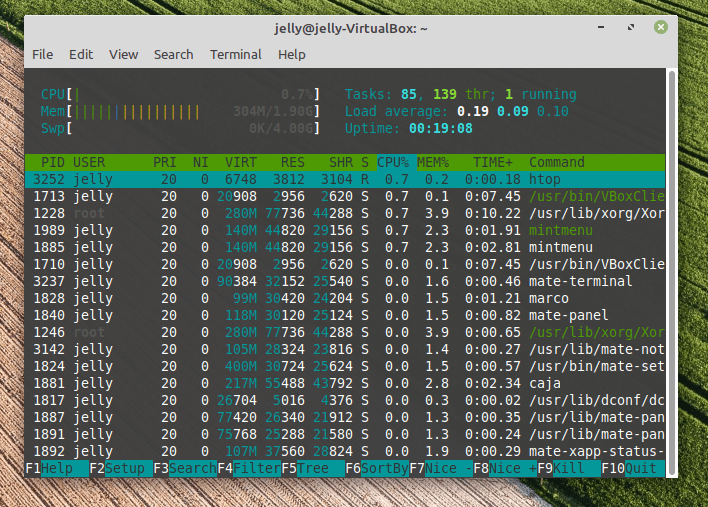Sort by TIME+ column header
Image resolution: width=708 pixels, height=507 pixels.
click(493, 162)
